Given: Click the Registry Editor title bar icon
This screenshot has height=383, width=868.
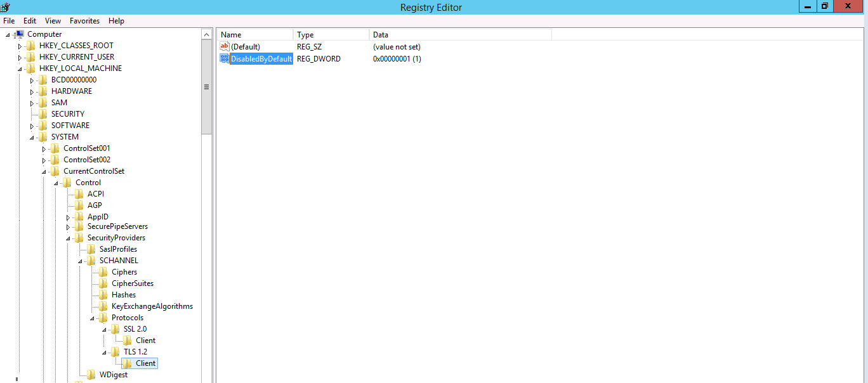Looking at the screenshot, I should (x=6, y=7).
